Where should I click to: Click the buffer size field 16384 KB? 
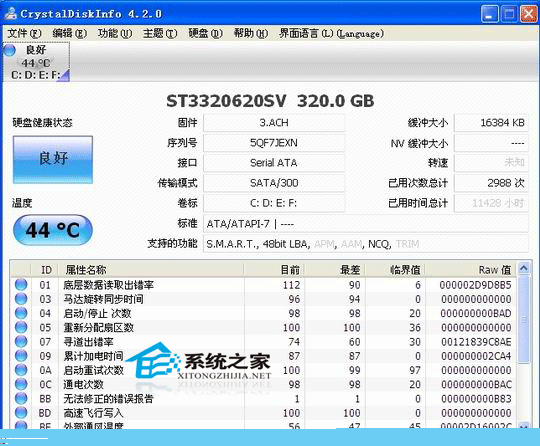[491, 123]
